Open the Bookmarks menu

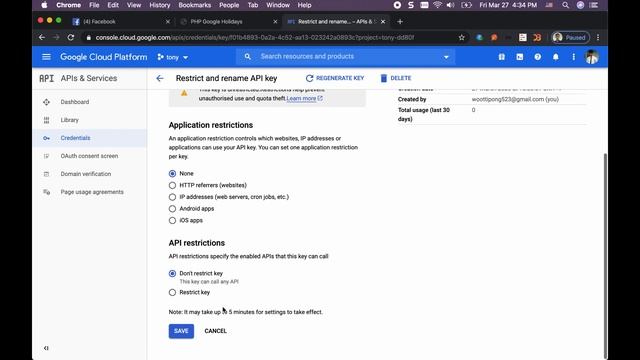coord(195,5)
